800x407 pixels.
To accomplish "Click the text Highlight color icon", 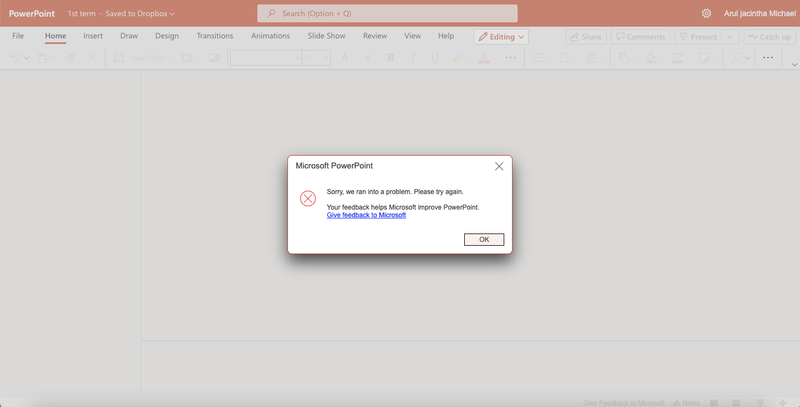I will pos(458,58).
